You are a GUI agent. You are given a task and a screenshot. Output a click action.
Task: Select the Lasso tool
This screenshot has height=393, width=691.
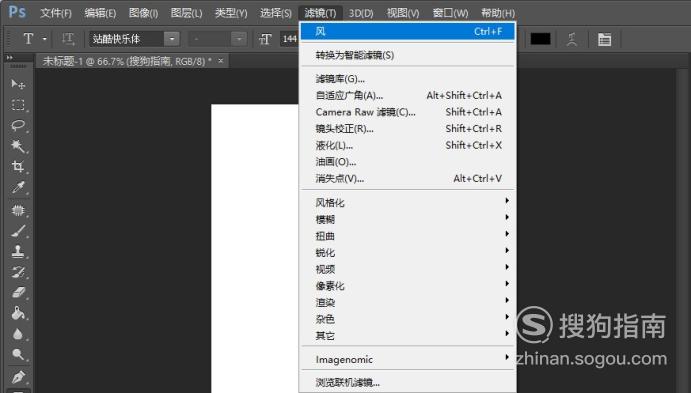(x=18, y=125)
